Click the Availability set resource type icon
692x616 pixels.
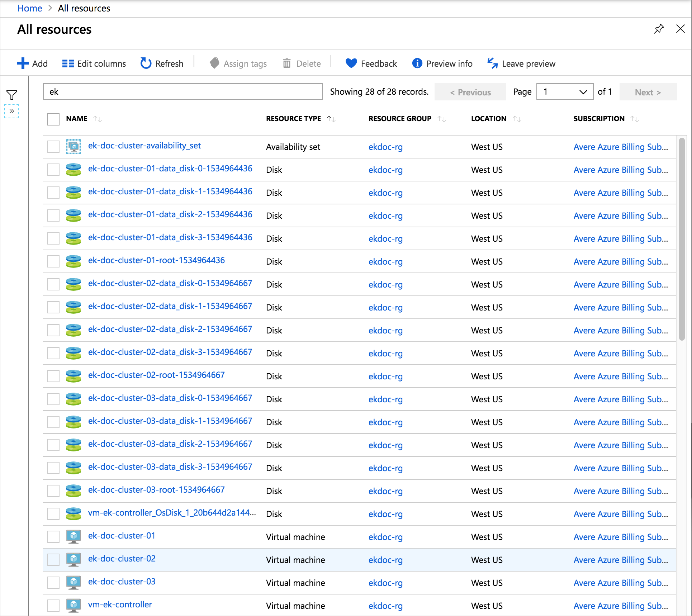click(72, 146)
